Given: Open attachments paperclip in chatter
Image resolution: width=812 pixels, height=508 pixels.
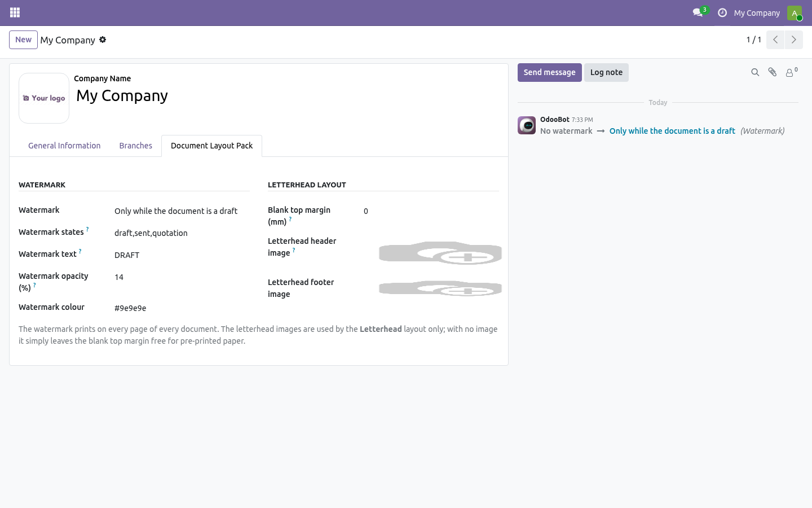Looking at the screenshot, I should [x=773, y=72].
